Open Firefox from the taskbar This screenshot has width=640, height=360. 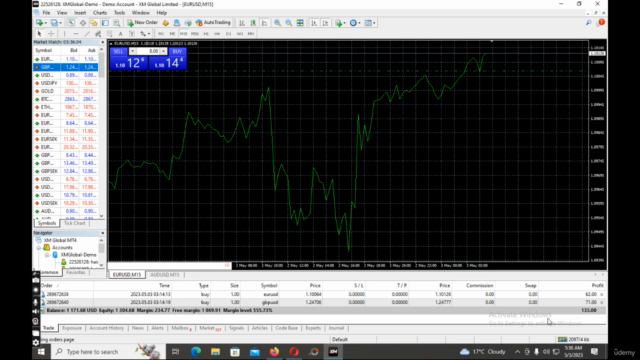click(274, 351)
